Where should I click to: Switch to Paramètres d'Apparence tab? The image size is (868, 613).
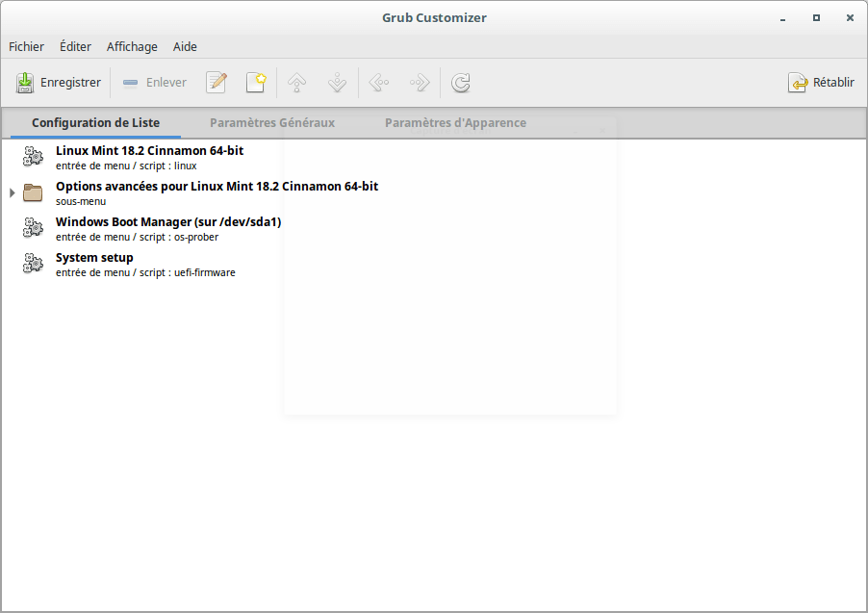[455, 123]
